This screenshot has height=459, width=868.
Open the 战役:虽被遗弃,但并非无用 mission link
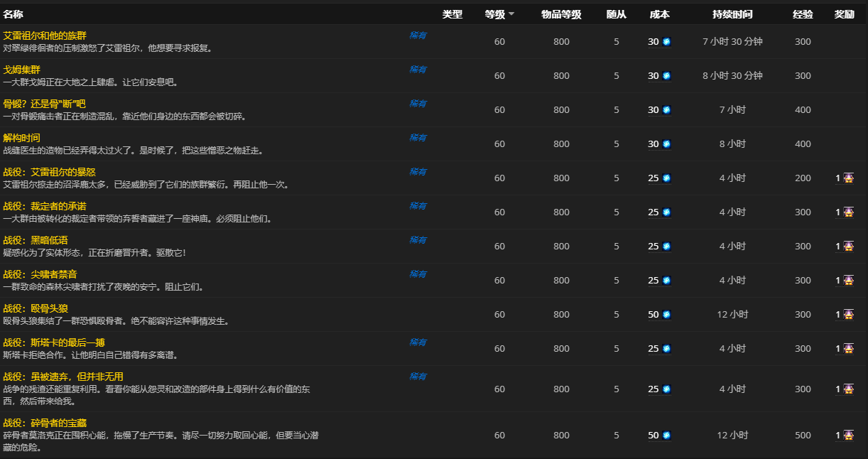[x=63, y=377]
